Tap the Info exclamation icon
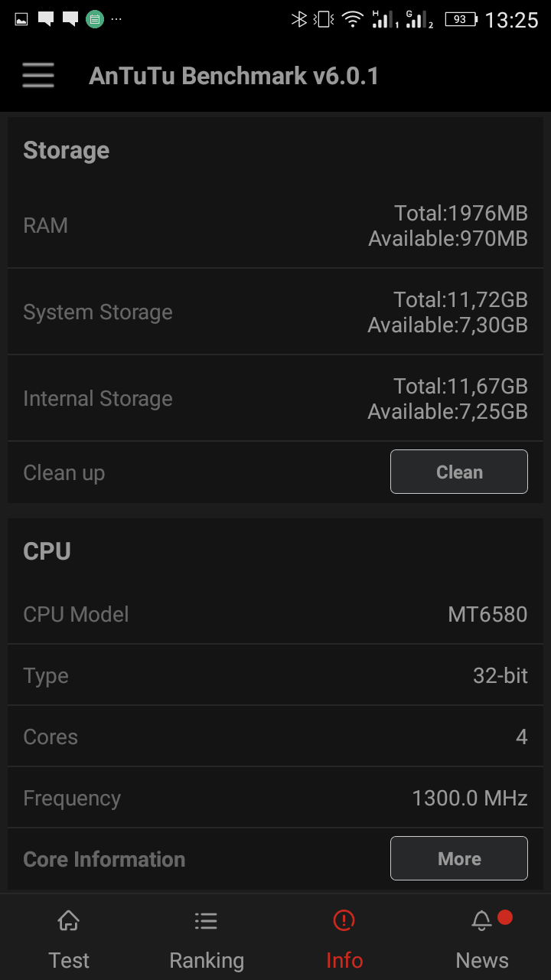This screenshot has height=980, width=551. coord(344,920)
